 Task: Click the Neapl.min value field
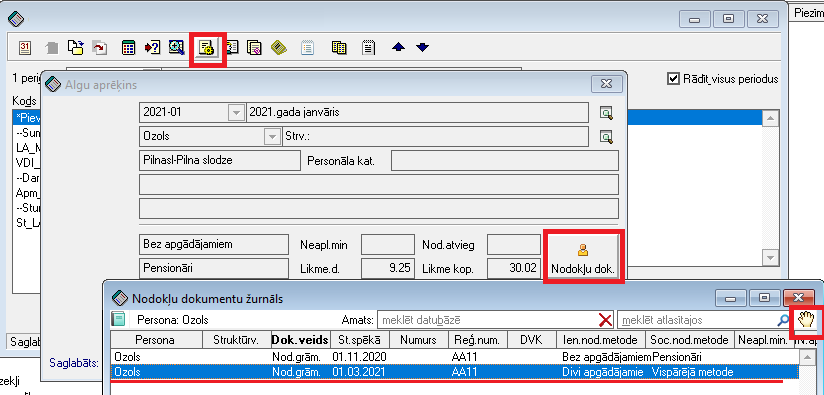tap(388, 244)
